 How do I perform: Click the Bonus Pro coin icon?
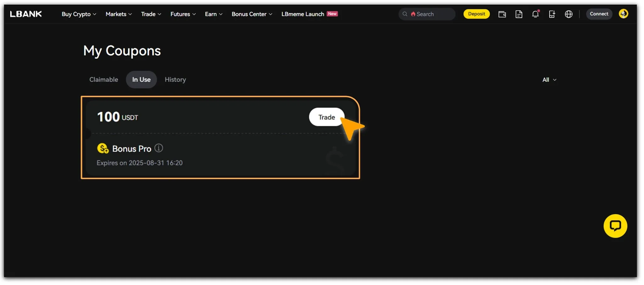tap(103, 148)
